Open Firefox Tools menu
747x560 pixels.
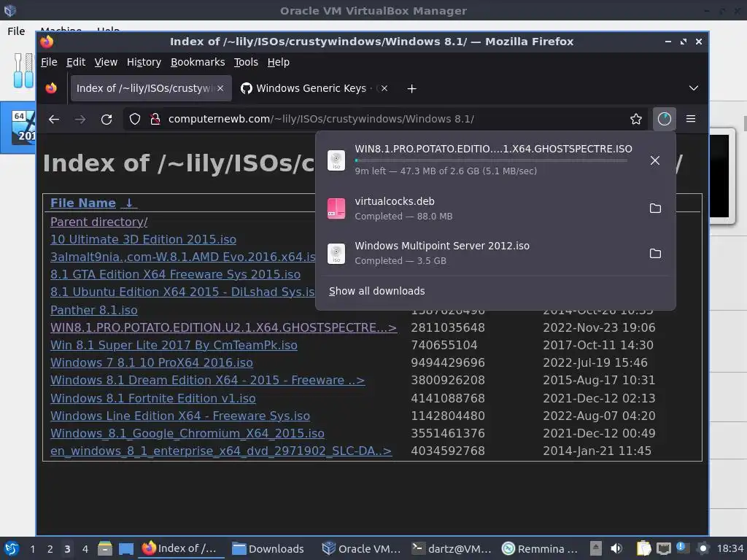point(246,62)
